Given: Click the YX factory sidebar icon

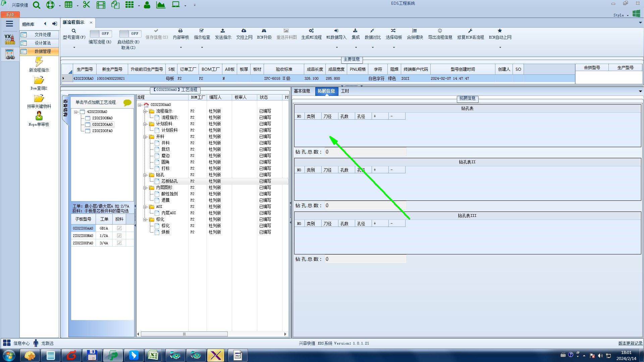Looking at the screenshot, I should coord(10,39).
